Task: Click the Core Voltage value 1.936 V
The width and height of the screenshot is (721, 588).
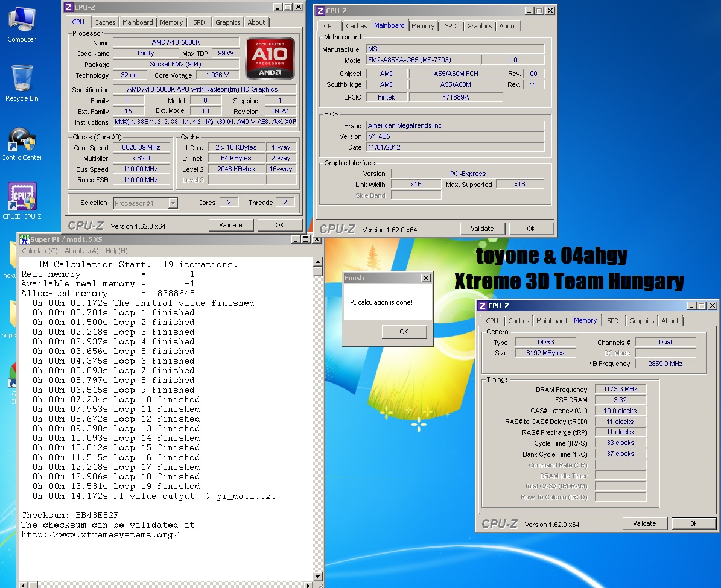Action: tap(217, 75)
